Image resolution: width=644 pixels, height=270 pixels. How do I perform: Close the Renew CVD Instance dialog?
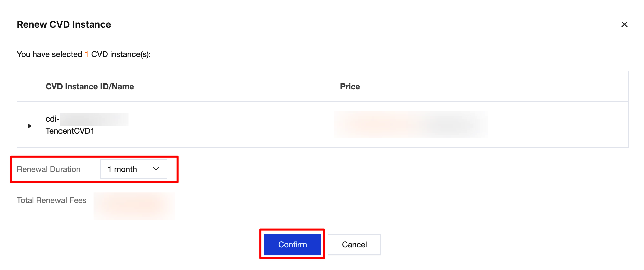click(x=624, y=24)
